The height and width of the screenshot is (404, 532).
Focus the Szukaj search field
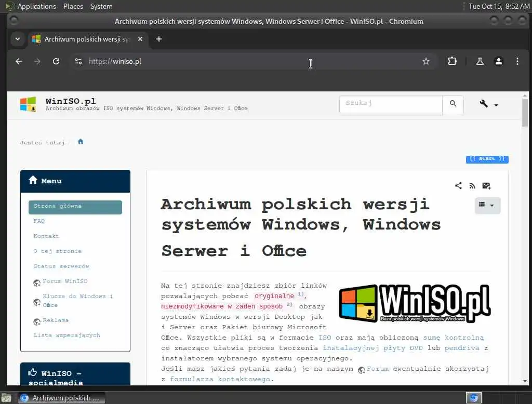pyautogui.click(x=391, y=104)
